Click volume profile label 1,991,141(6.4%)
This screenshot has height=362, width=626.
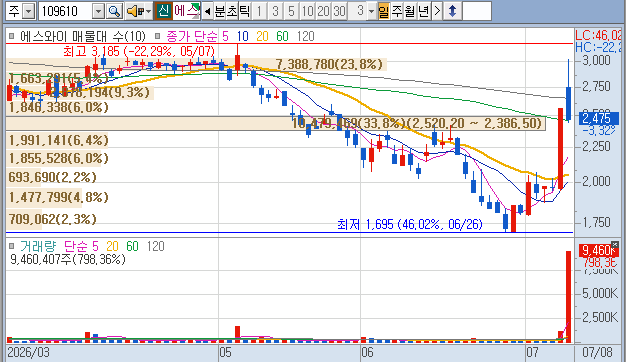tap(58, 140)
